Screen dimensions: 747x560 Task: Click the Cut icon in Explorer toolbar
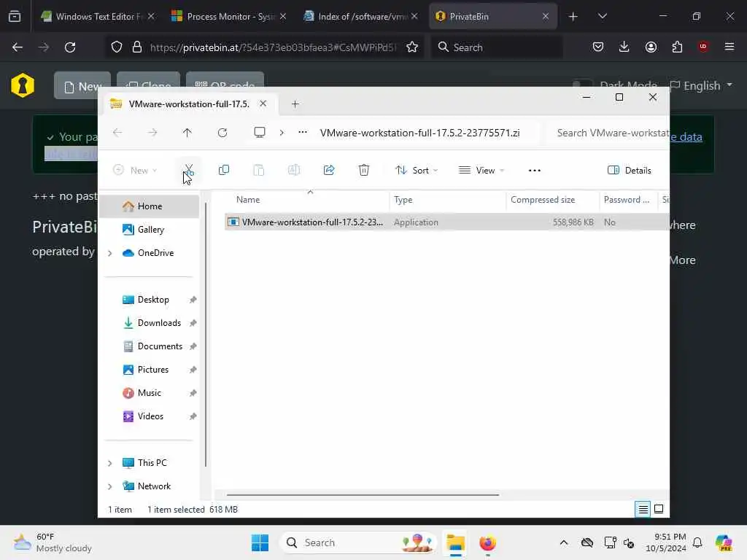coord(189,170)
